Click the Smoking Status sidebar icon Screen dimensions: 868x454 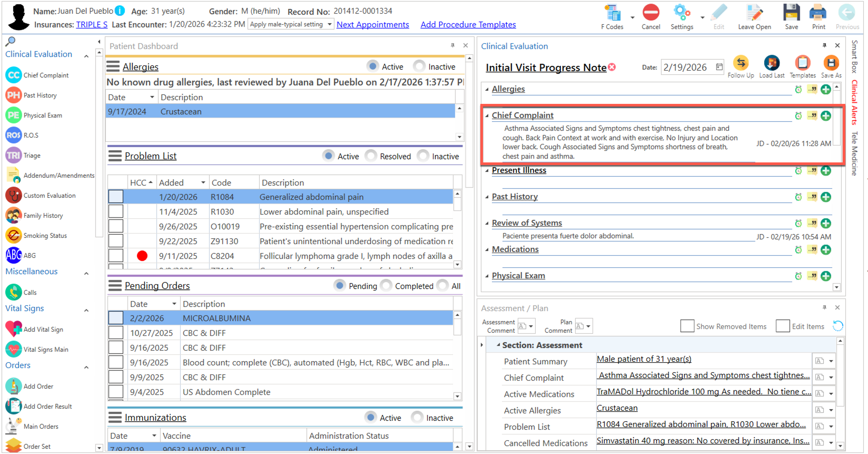point(14,235)
